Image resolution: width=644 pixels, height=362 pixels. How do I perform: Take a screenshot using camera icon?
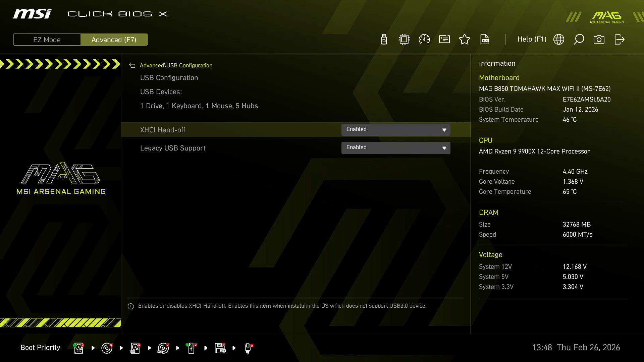599,39
